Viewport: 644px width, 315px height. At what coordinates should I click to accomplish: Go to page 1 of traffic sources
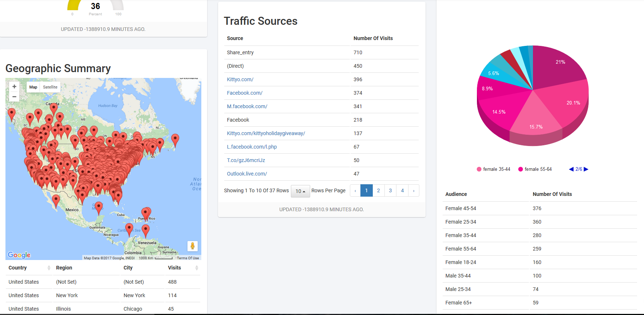tap(366, 190)
